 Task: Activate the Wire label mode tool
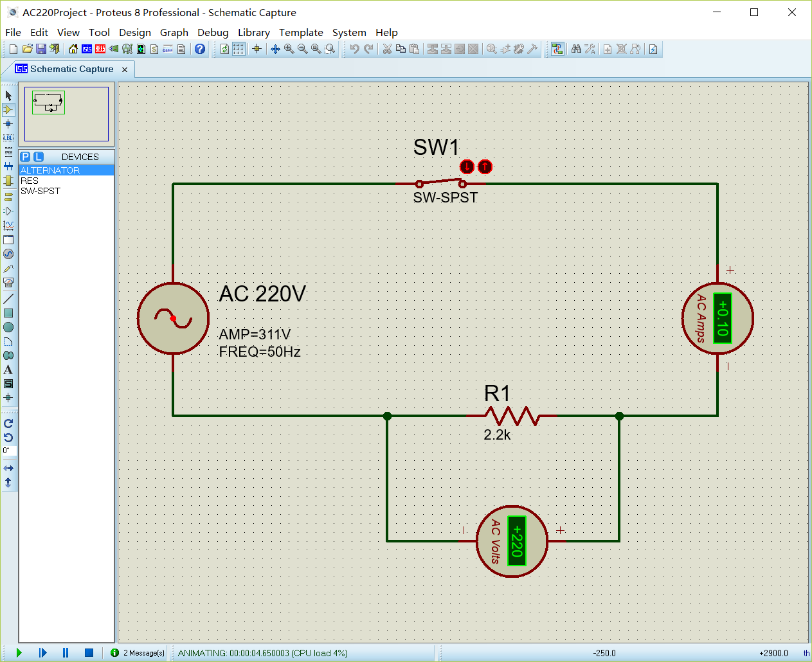tap(8, 138)
